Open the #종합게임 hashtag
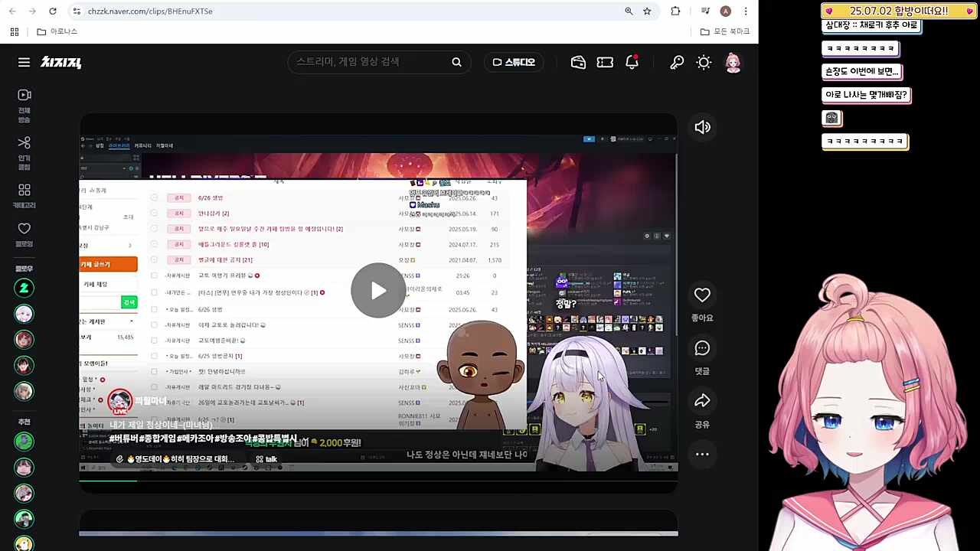Image resolution: width=980 pixels, height=551 pixels. click(158, 439)
